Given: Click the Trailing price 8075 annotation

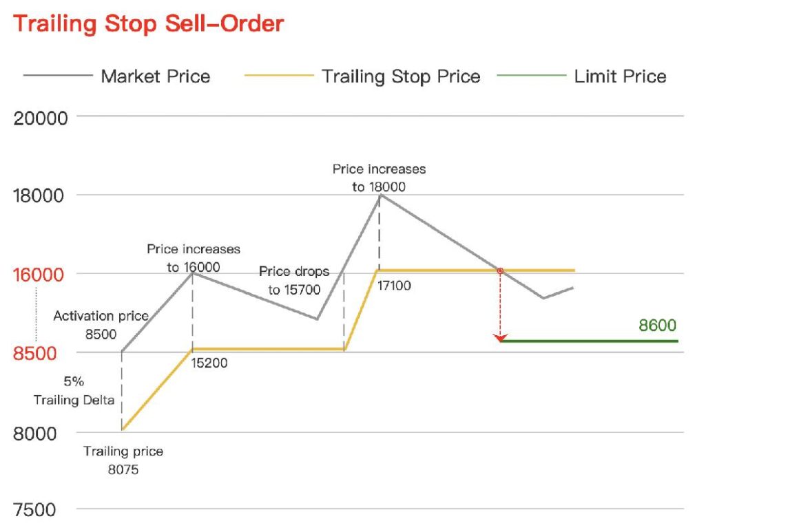Looking at the screenshot, I should click(123, 460).
